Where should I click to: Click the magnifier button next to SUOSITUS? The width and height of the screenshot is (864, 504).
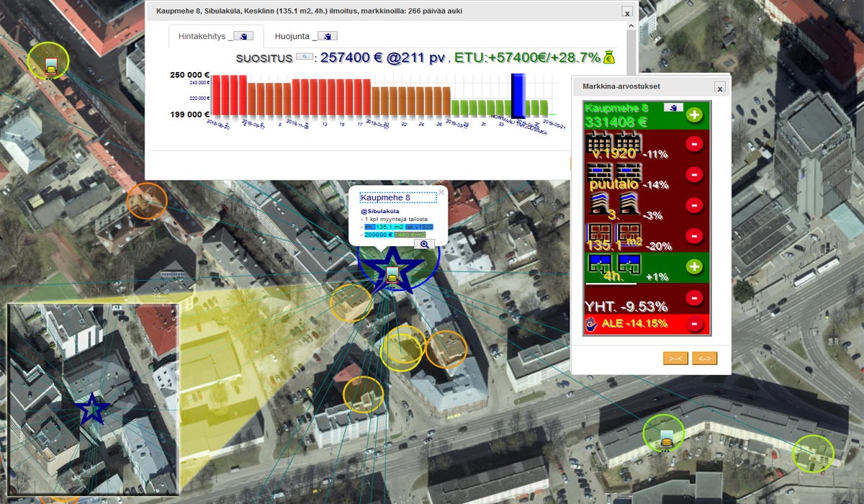point(305,57)
